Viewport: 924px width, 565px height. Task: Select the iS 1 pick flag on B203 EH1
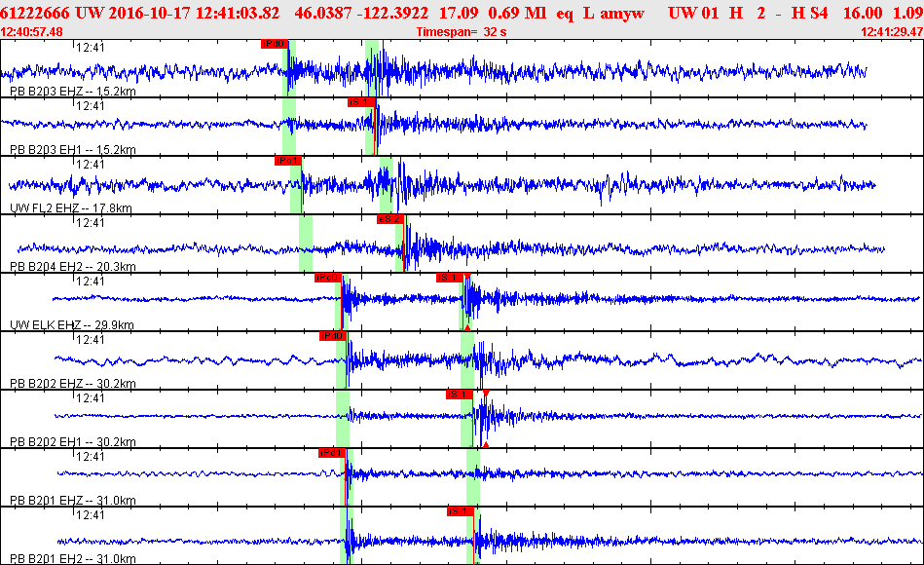pyautogui.click(x=360, y=102)
